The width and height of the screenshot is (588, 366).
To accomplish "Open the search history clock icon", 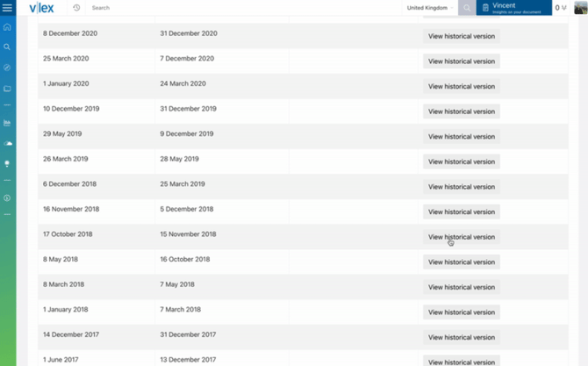I will coord(76,8).
